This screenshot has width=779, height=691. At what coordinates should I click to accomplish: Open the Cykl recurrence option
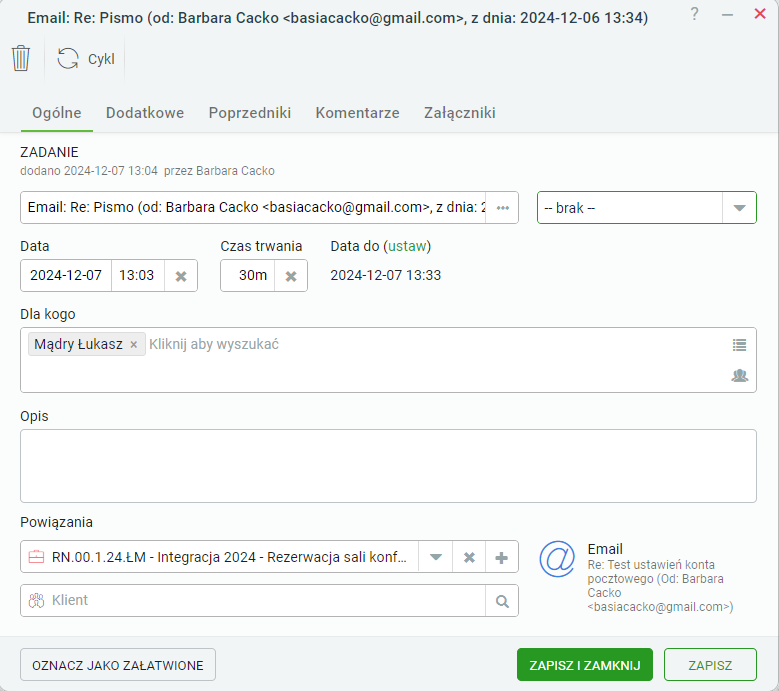pyautogui.click(x=86, y=59)
